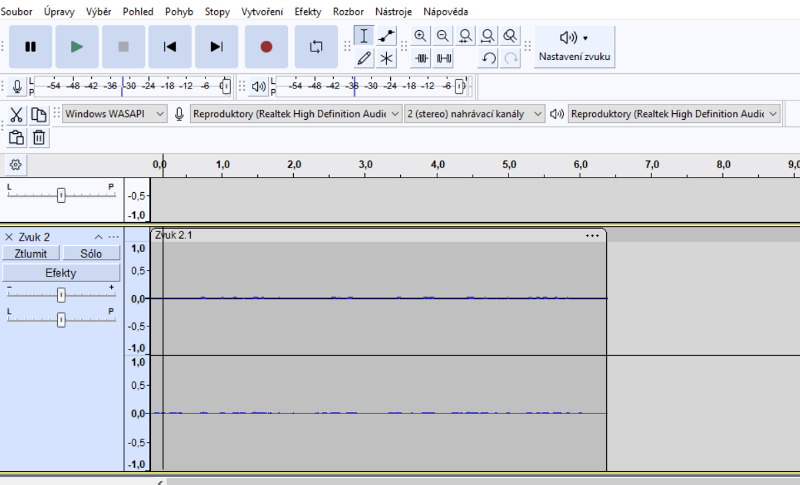Collapse the Zvuk 2 track with caret
The width and height of the screenshot is (800, 485).
98,237
